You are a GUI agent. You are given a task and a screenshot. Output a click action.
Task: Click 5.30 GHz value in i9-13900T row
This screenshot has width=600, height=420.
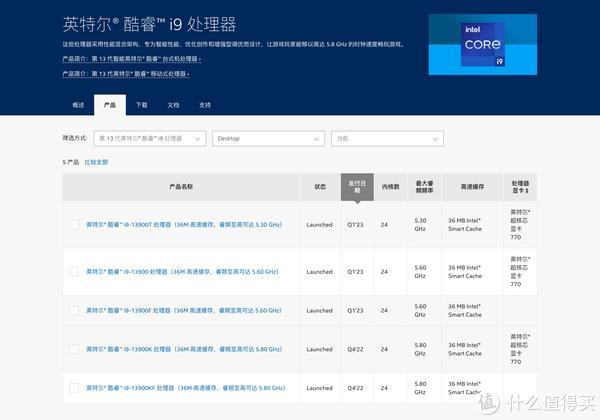click(x=420, y=225)
